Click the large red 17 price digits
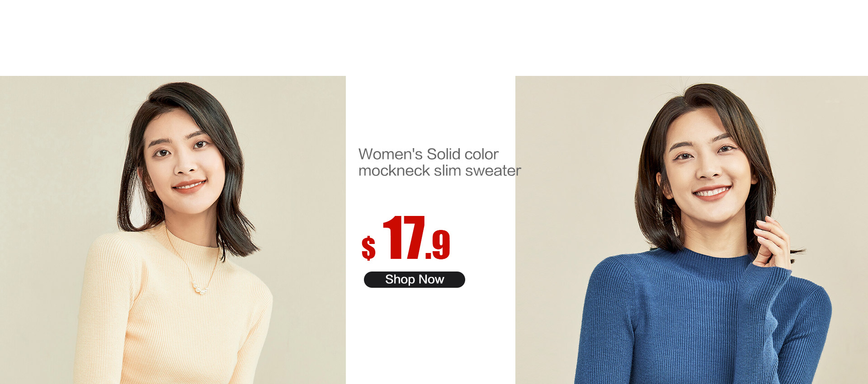The height and width of the screenshot is (384, 868). pyautogui.click(x=404, y=238)
